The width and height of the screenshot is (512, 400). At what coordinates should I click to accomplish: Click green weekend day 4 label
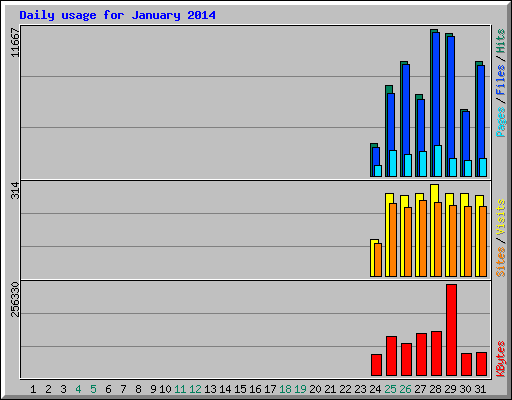tap(78, 389)
